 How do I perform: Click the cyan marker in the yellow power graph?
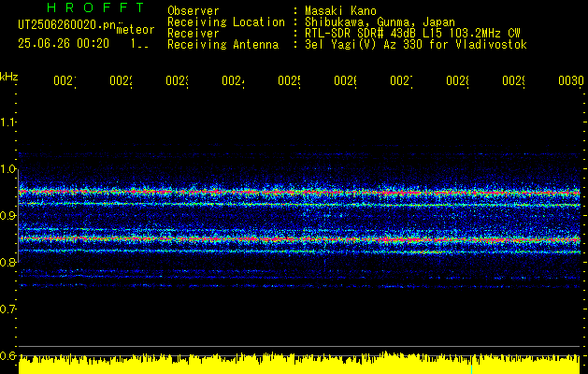click(x=471, y=367)
